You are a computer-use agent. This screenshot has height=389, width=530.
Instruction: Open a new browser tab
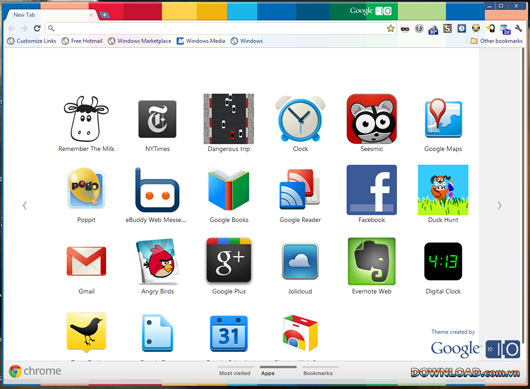click(104, 15)
